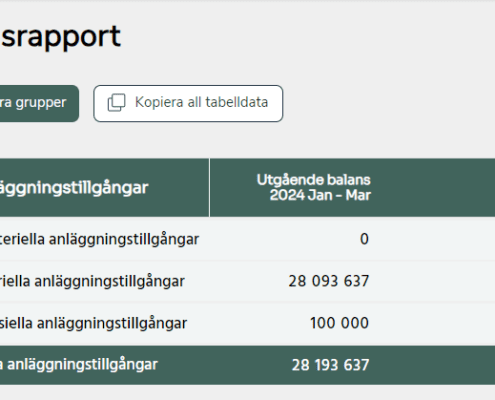
Task: Click the total row label 'anläggningstillgångar'
Action: (x=79, y=364)
